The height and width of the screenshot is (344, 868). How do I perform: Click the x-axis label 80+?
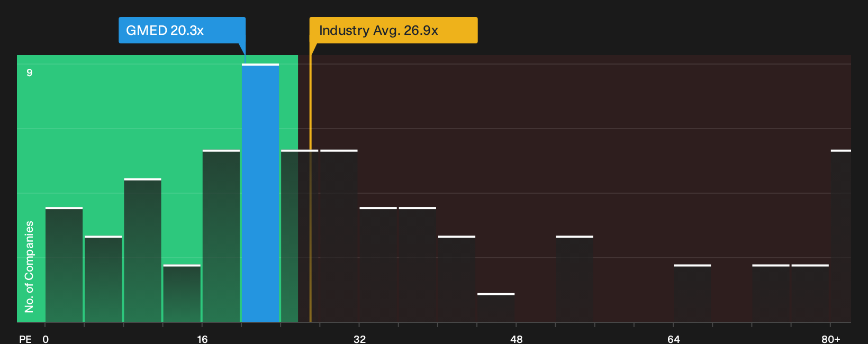click(x=830, y=339)
